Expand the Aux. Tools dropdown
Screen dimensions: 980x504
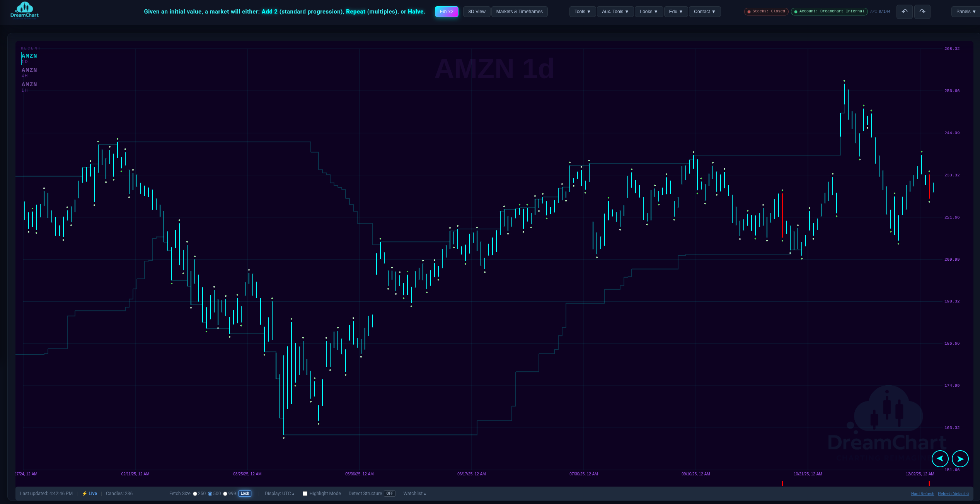click(615, 12)
